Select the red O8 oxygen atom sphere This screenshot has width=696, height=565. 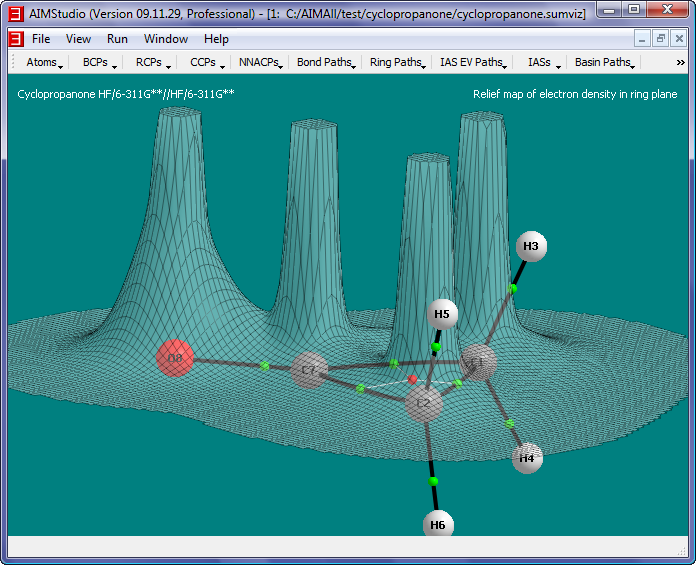pyautogui.click(x=175, y=358)
